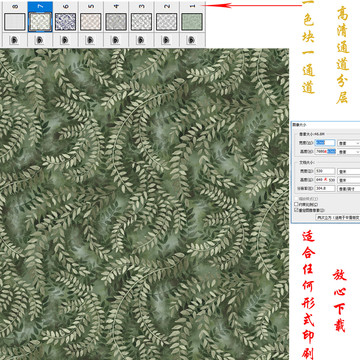The height and width of the screenshot is (360, 360).
Task: Hide layer 4 using its eye icon
Action: click(x=115, y=40)
